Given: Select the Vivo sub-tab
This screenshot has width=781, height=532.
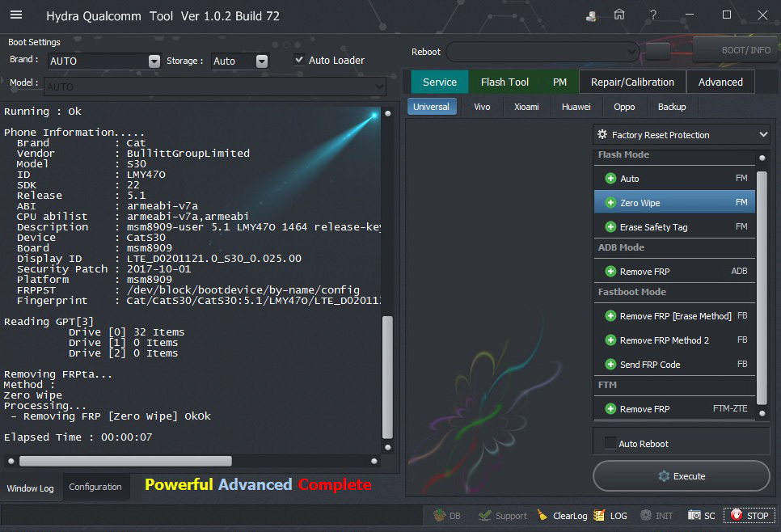Looking at the screenshot, I should (482, 107).
